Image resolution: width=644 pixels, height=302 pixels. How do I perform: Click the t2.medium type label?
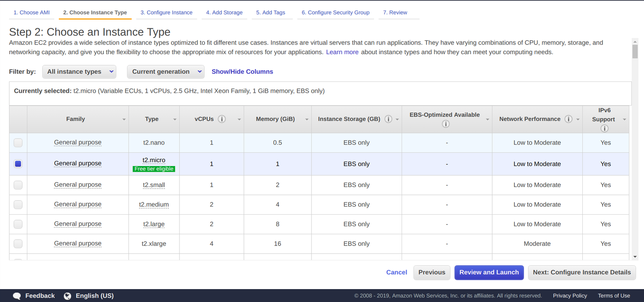(154, 205)
